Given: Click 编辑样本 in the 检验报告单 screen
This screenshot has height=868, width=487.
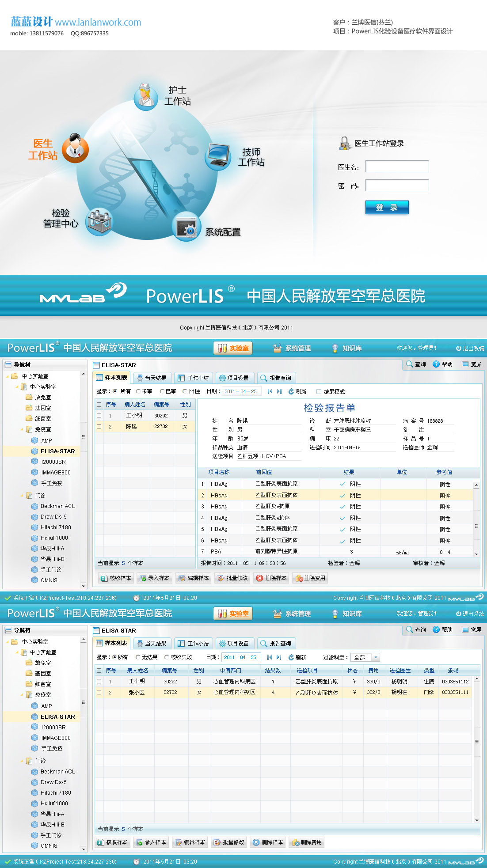Looking at the screenshot, I should [194, 578].
